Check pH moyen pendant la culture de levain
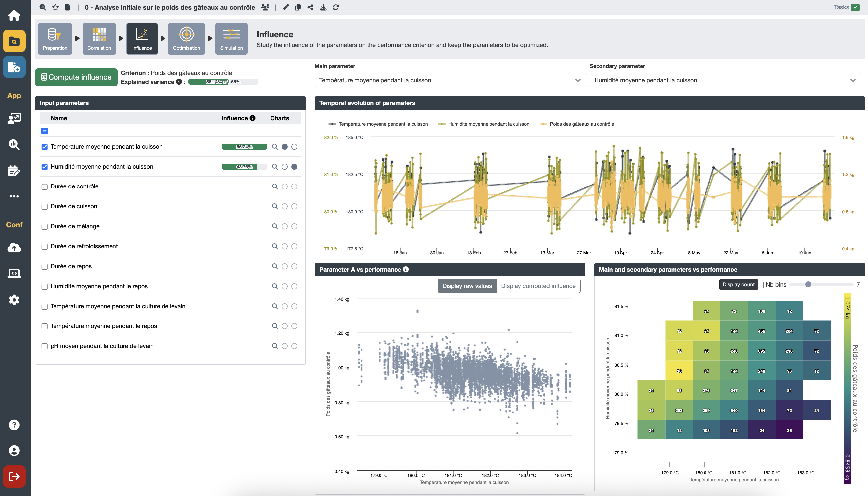The width and height of the screenshot is (868, 496). click(x=44, y=346)
